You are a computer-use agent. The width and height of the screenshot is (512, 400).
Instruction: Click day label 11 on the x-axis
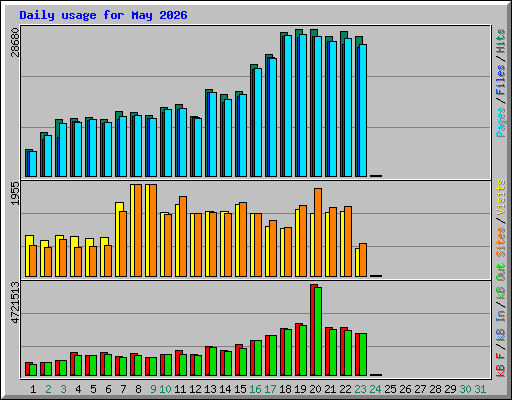(180, 389)
